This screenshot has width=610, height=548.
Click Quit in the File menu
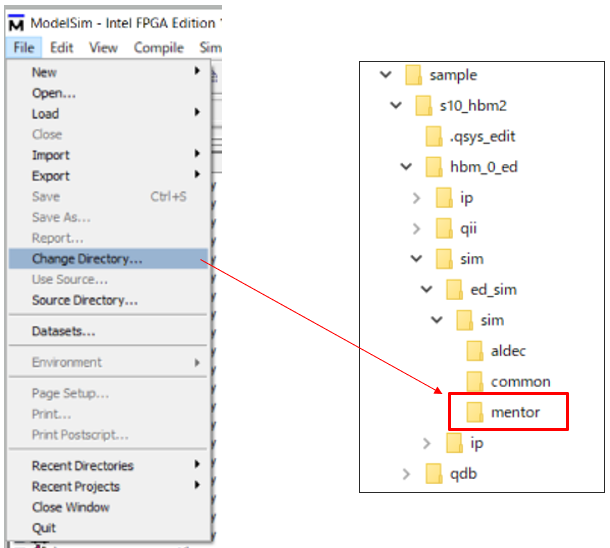(x=44, y=528)
